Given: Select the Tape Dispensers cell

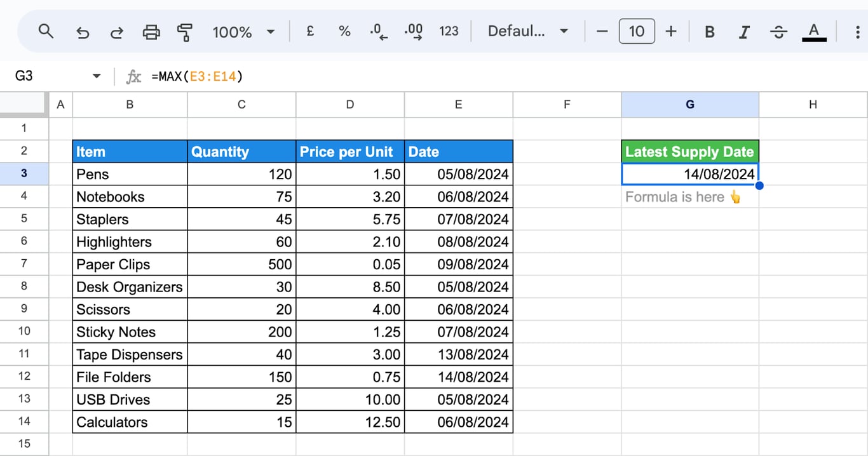Looking at the screenshot, I should [x=130, y=354].
